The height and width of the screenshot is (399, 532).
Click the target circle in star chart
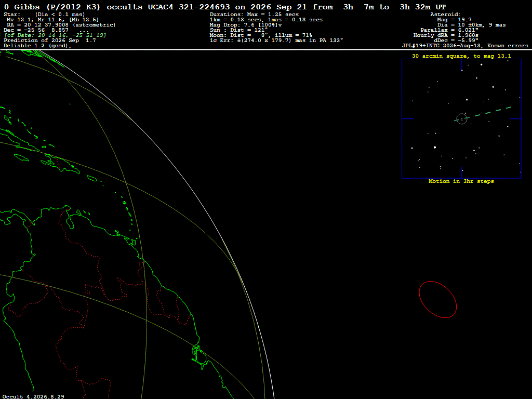[462, 119]
